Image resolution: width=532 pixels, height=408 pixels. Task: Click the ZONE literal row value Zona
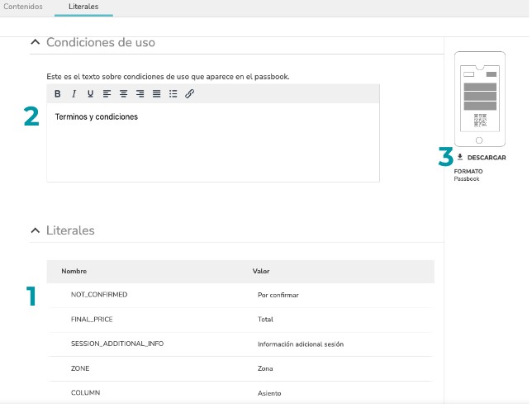pos(265,368)
